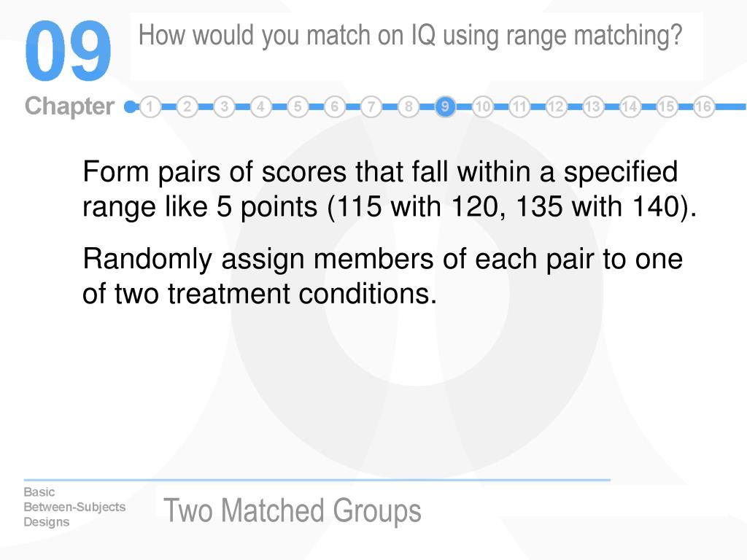Click the blue dot starting the timeline
Viewport: 747px width, 560px height.
(x=130, y=106)
